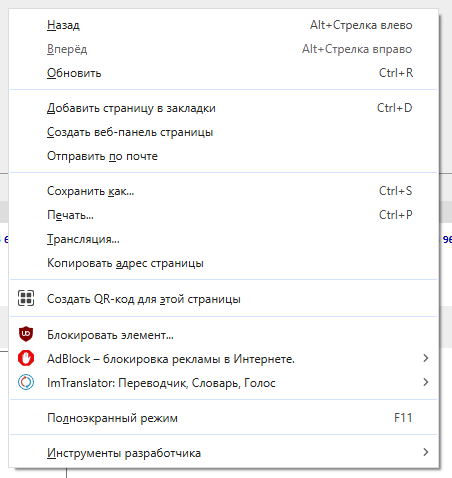The width and height of the screenshot is (452, 478).
Task: Click the QR code icon
Action: click(26, 298)
